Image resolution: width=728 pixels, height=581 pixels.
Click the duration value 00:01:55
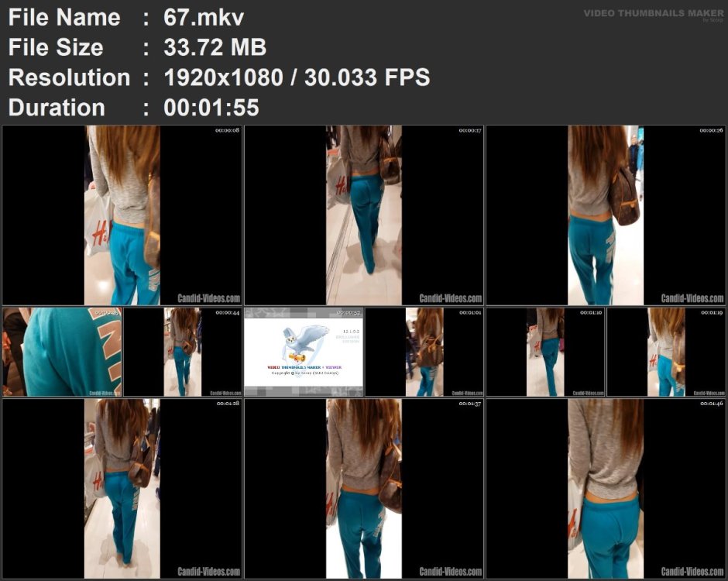coord(211,107)
